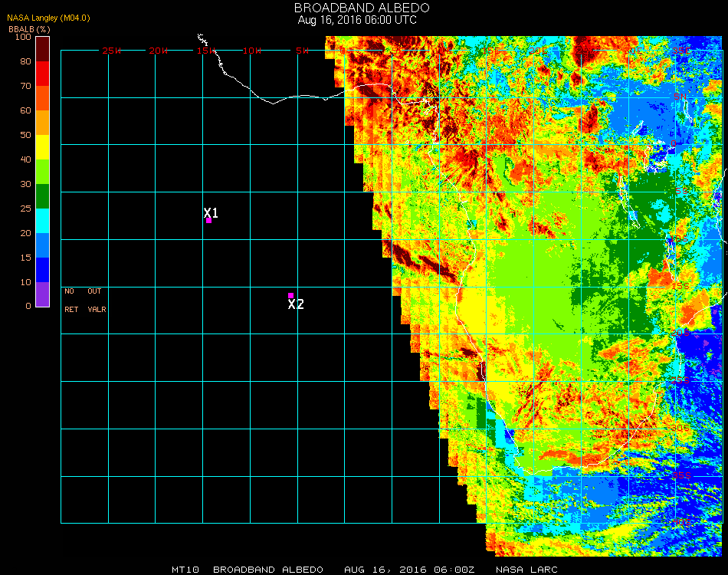The width and height of the screenshot is (728, 575).
Task: Click the 5W longitude label
Action: [x=301, y=51]
